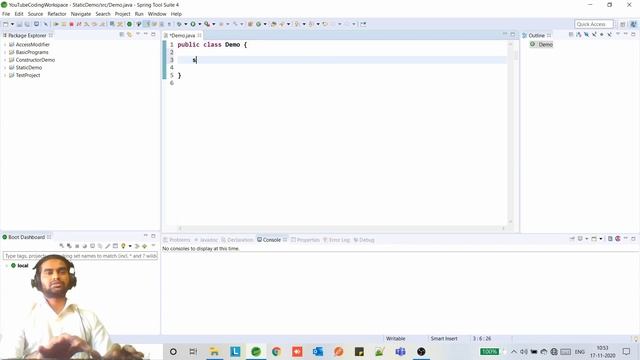This screenshot has height=360, width=640.
Task: Expand the local node in Boot Dashboard
Action: point(7,266)
